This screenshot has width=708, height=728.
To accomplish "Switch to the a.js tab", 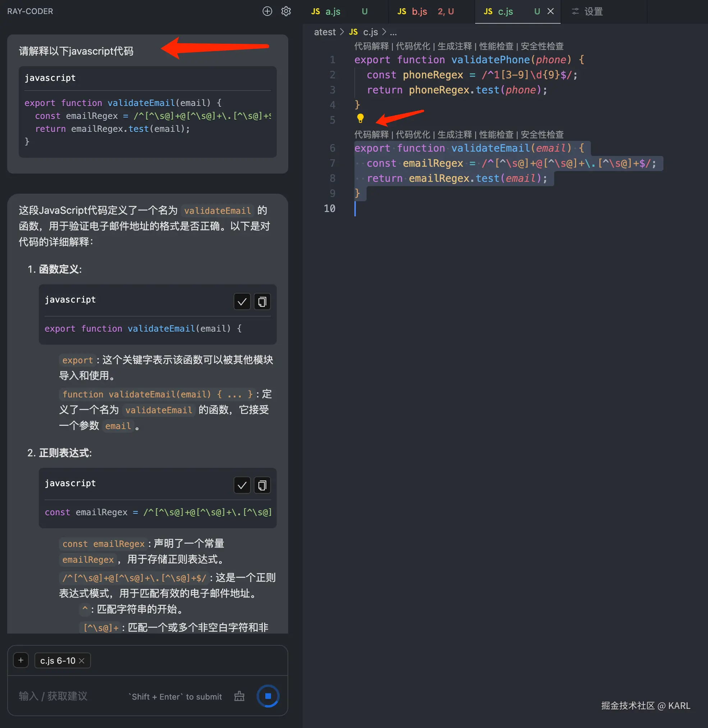I will point(332,11).
